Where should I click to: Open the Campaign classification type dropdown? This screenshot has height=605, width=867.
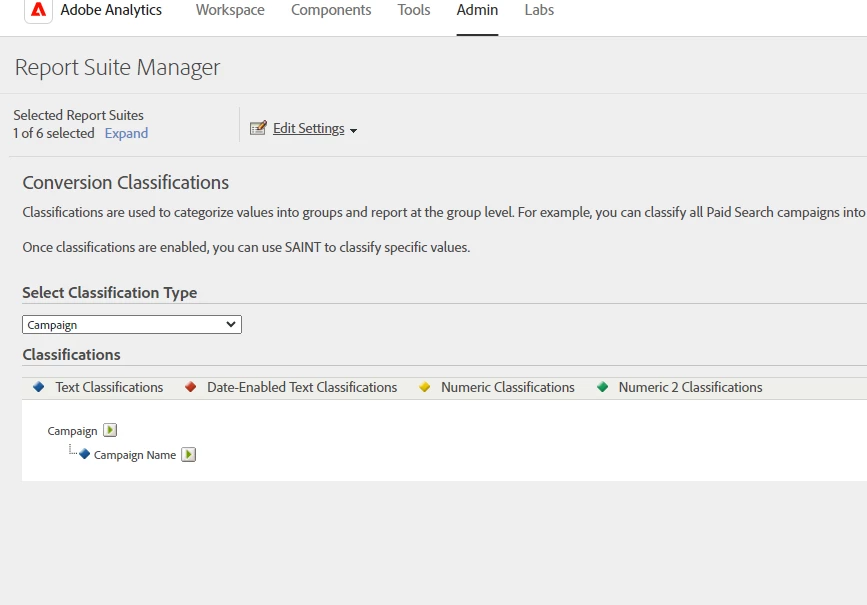pyautogui.click(x=132, y=325)
